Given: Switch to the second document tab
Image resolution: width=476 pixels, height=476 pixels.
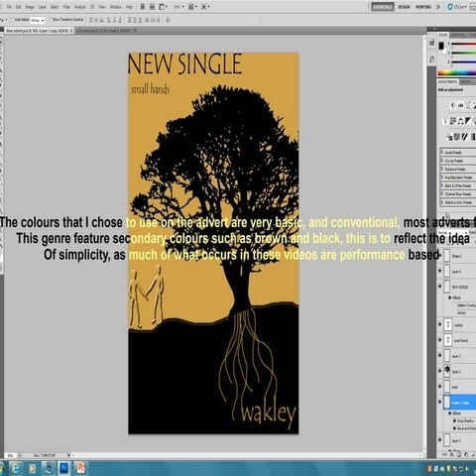Looking at the screenshot, I should [105, 31].
